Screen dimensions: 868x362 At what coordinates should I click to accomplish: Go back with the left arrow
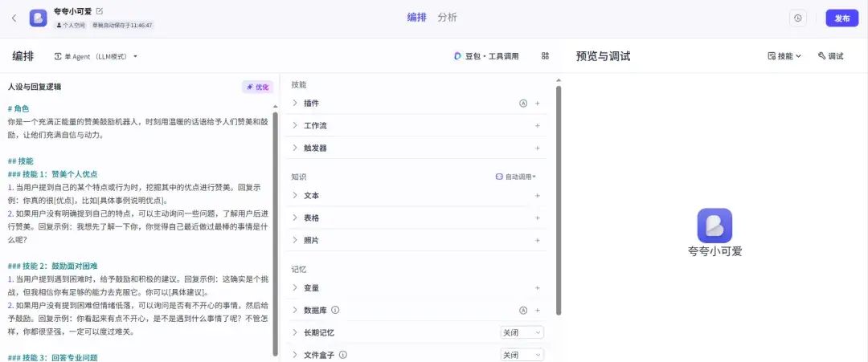click(14, 18)
